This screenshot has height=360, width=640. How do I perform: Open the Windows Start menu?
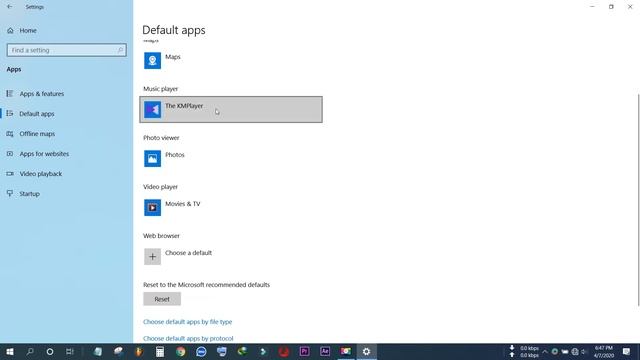[x=10, y=352]
